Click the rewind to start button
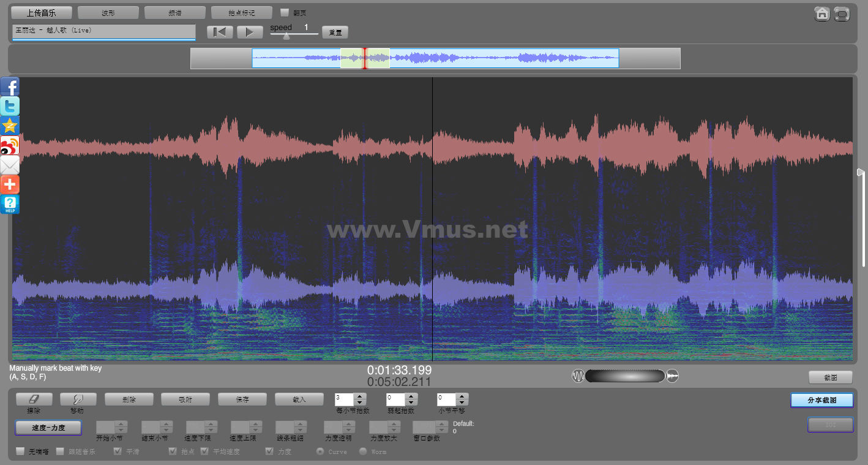 (220, 32)
